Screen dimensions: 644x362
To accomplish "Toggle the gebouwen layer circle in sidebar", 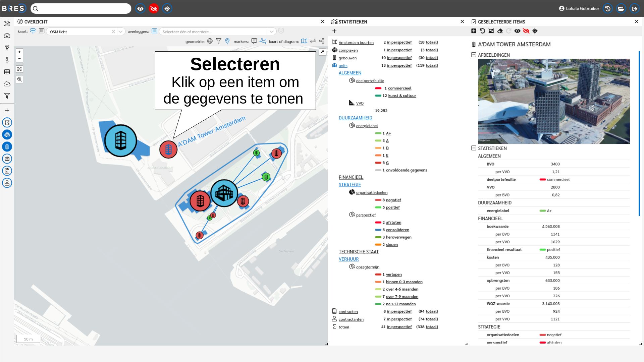I will pyautogui.click(x=7, y=146).
